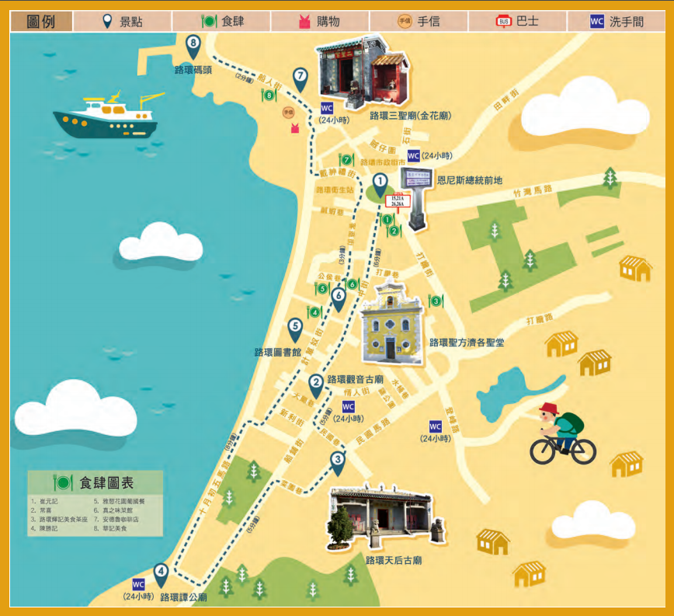Click blue attraction pin 7 near 船人街

pyautogui.click(x=301, y=77)
